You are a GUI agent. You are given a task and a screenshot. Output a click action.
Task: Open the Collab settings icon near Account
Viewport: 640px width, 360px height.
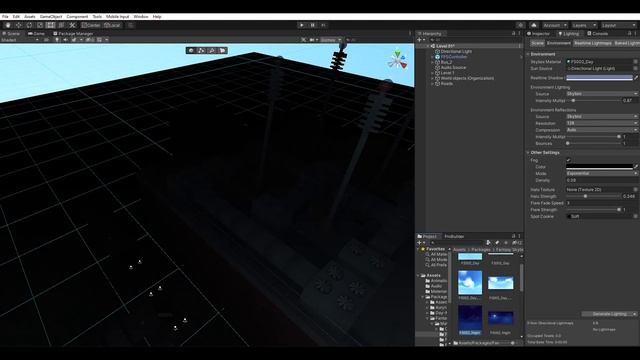coord(520,25)
